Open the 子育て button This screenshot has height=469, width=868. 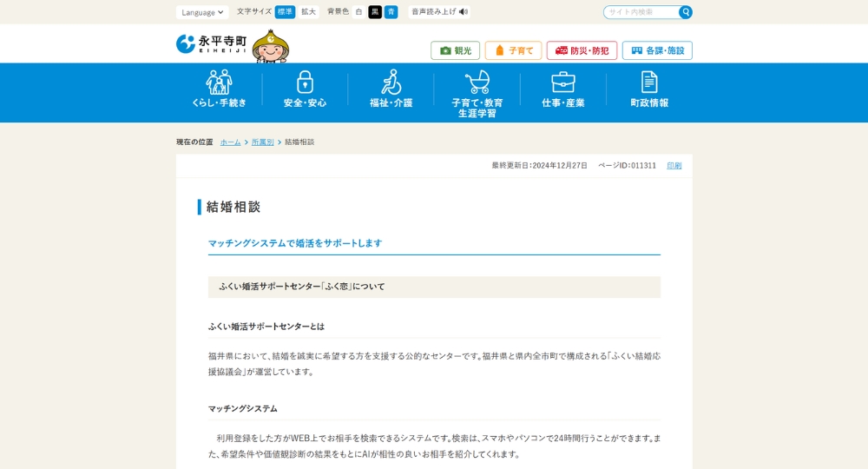(x=513, y=50)
